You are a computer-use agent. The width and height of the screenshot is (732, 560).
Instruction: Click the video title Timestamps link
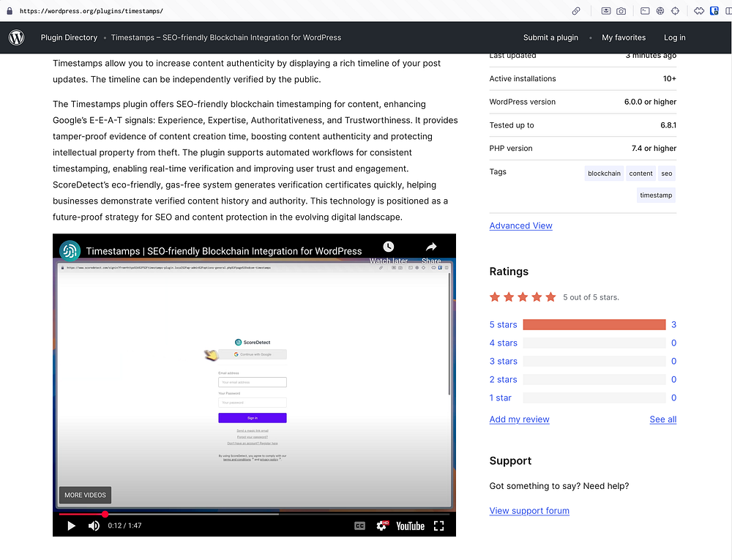223,251
